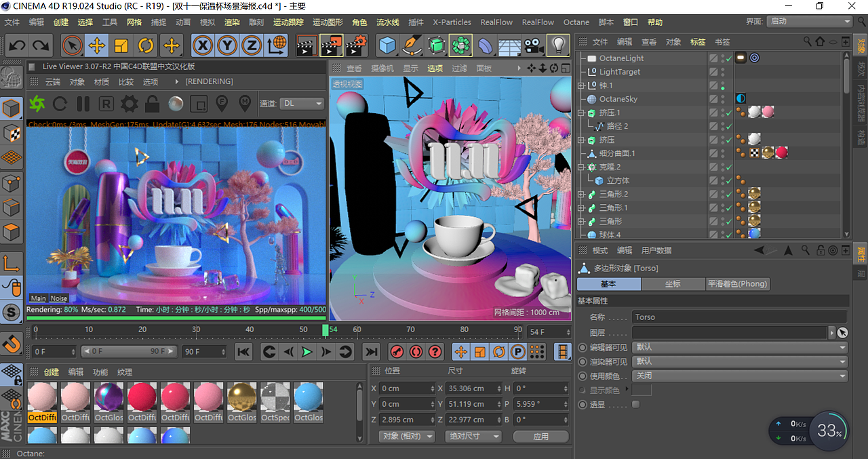Image resolution: width=868 pixels, height=459 pixels.
Task: Select the Move tool in the top toolbar
Action: [97, 46]
